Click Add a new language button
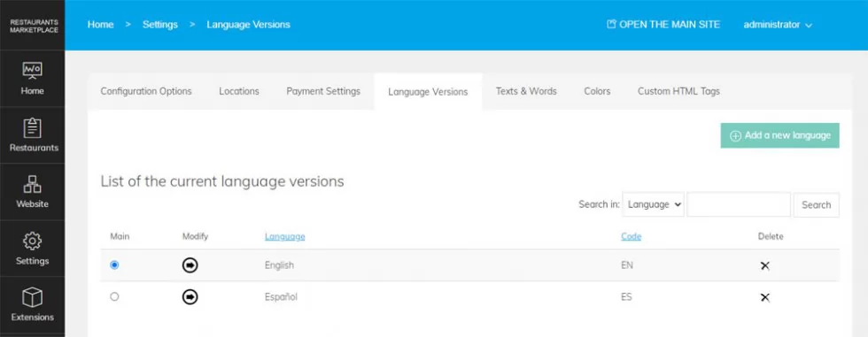 780,135
